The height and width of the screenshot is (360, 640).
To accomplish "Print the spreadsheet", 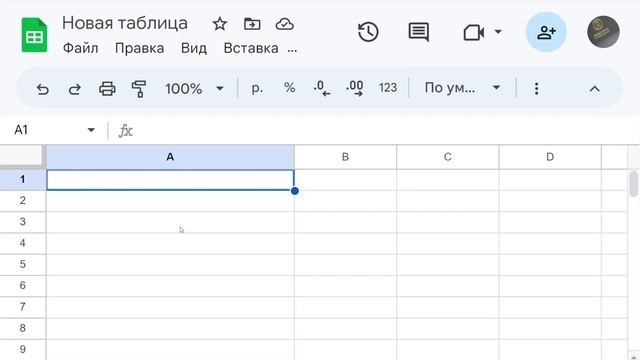I will pyautogui.click(x=107, y=89).
